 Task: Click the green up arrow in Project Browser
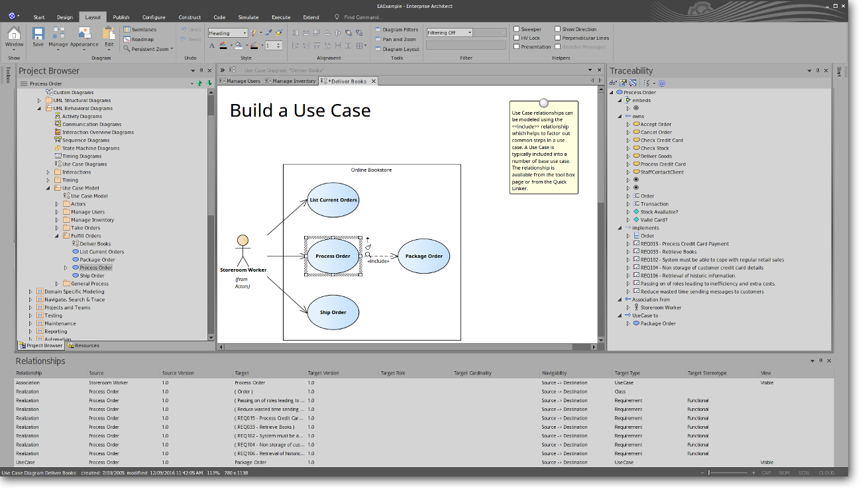click(x=199, y=83)
